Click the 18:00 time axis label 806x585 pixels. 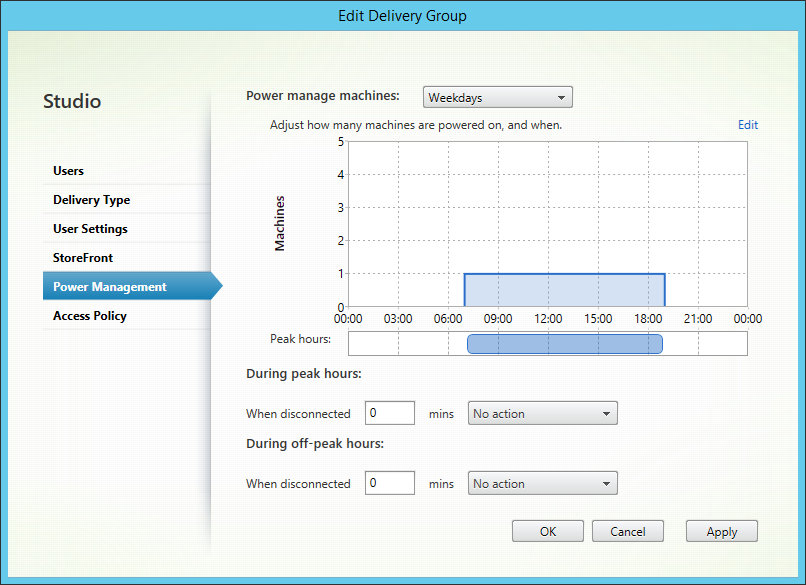(648, 319)
